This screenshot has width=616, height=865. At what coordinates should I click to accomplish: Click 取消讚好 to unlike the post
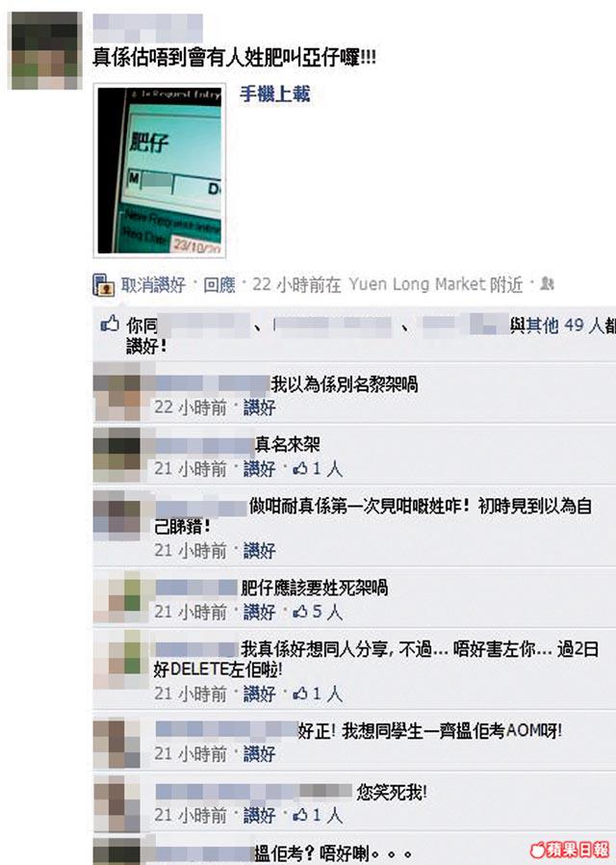coord(153,285)
